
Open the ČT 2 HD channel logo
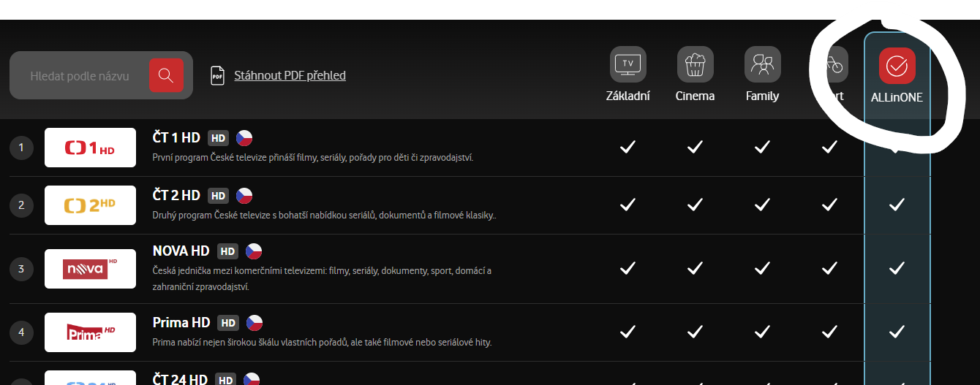click(90, 205)
